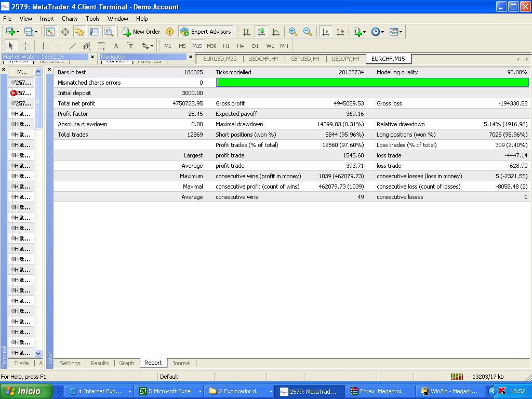Show the Market Watch window icon
The image size is (532, 399).
tap(50, 32)
